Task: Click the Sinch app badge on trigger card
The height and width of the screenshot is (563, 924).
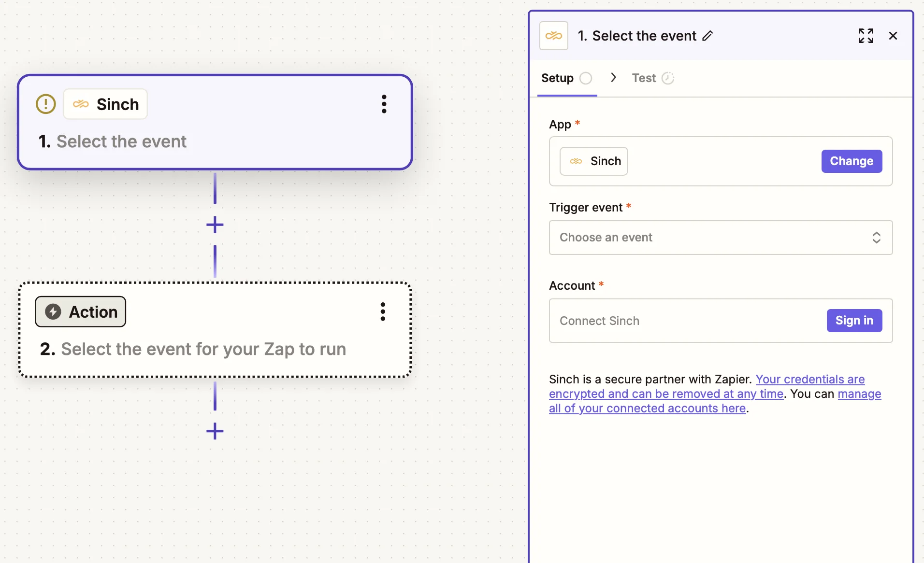Action: [105, 104]
